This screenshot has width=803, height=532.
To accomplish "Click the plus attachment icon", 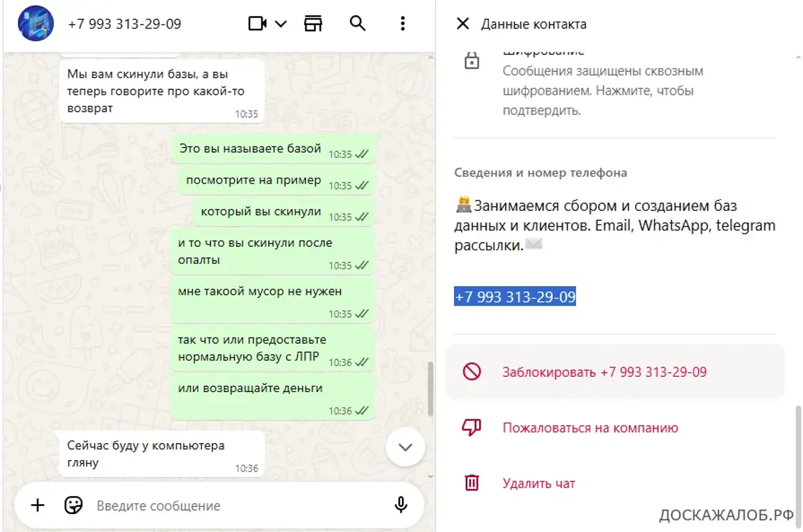I will click(x=38, y=505).
